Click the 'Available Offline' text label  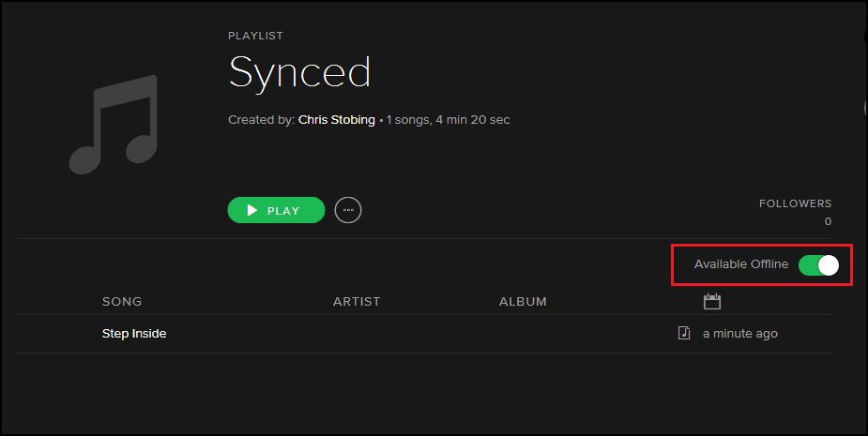click(x=741, y=264)
